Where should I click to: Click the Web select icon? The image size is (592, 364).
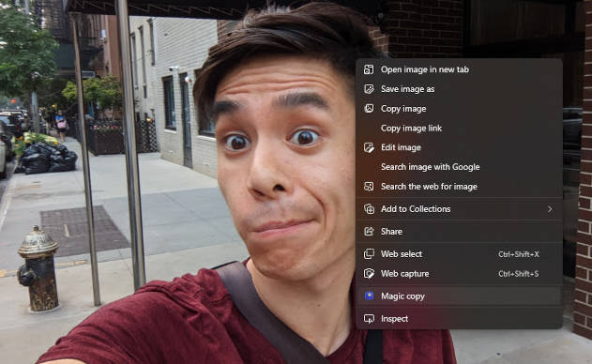[369, 254]
